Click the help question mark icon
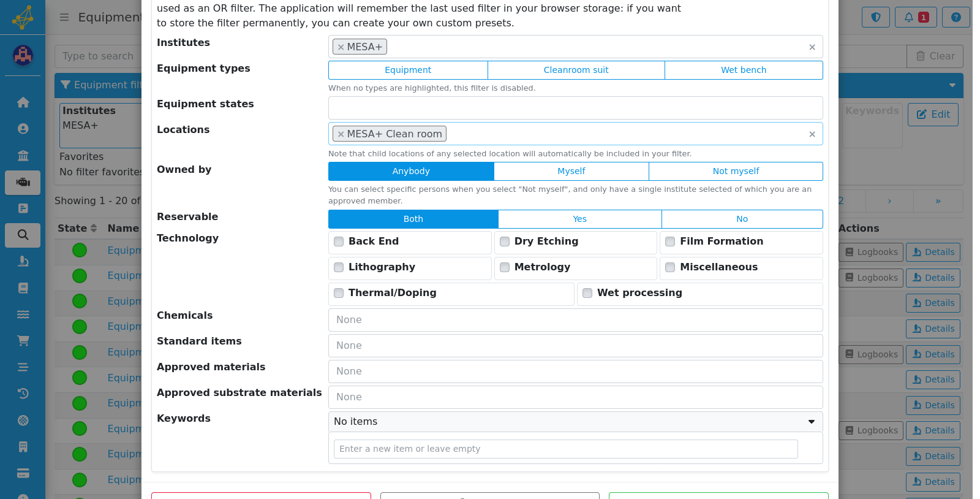 coord(956,17)
